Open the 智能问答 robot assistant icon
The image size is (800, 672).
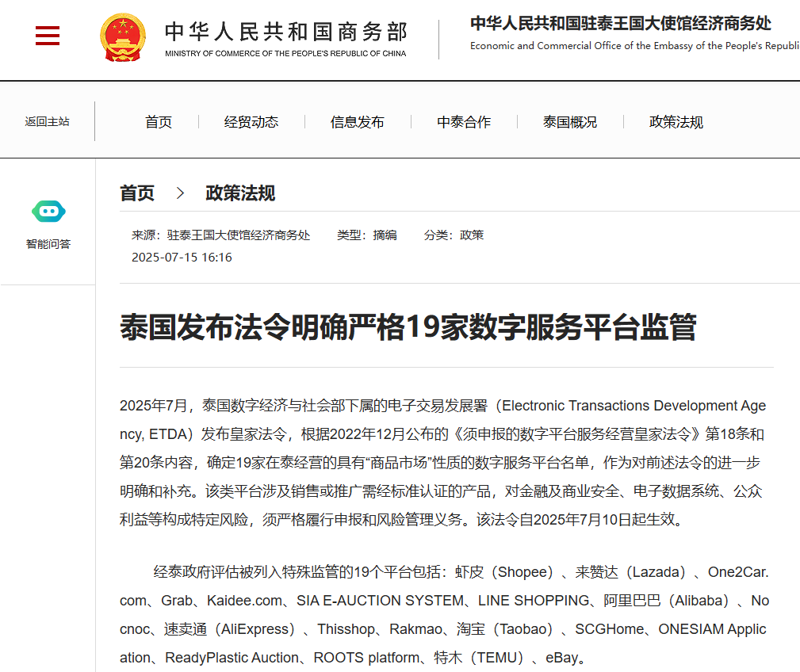click(48, 212)
